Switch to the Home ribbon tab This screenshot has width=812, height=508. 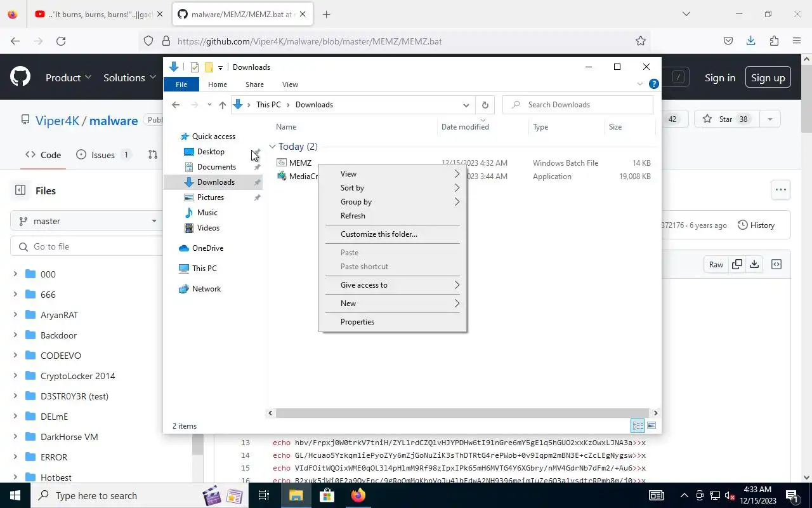218,84
